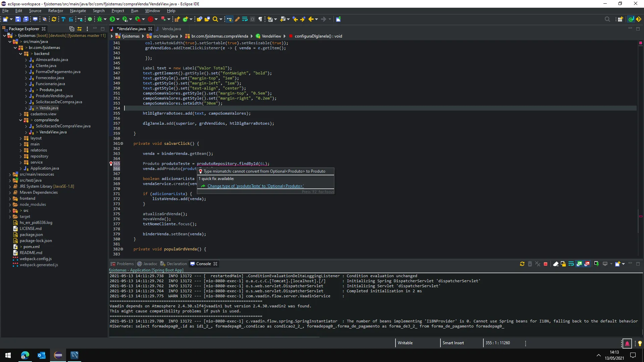Expand the cadastros.view package

[x=21, y=114]
